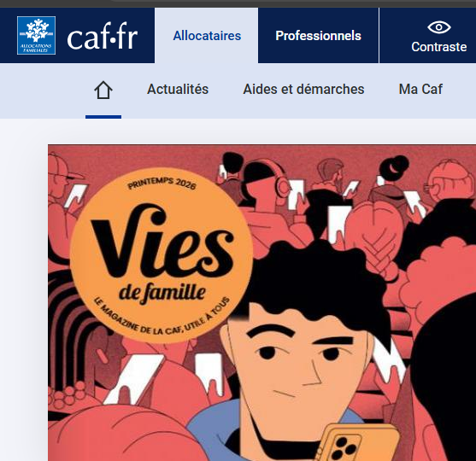The image size is (476, 461).
Task: Open the Actualités menu
Action: pos(178,89)
